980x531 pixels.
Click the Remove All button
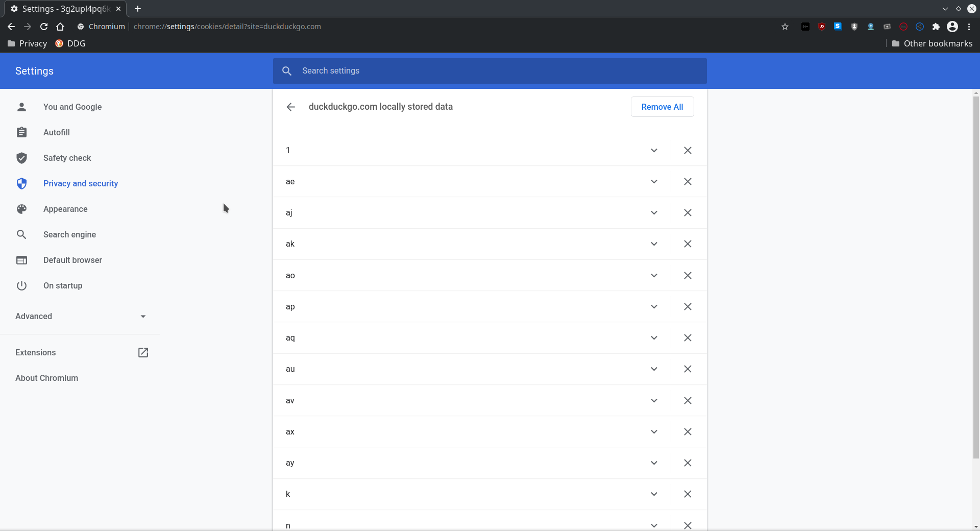click(x=662, y=107)
